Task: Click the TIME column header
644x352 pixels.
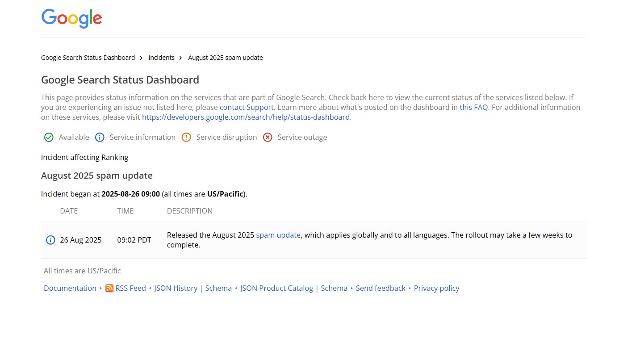Action: tap(125, 211)
